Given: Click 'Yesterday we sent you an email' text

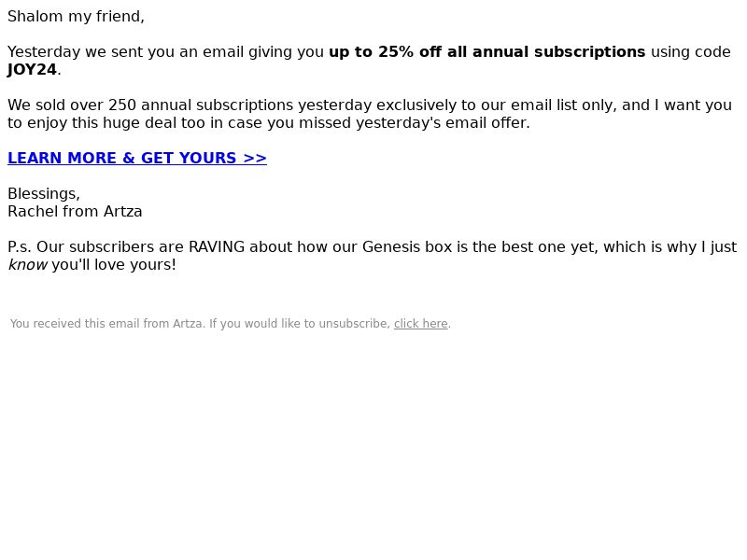Looking at the screenshot, I should click(125, 52).
